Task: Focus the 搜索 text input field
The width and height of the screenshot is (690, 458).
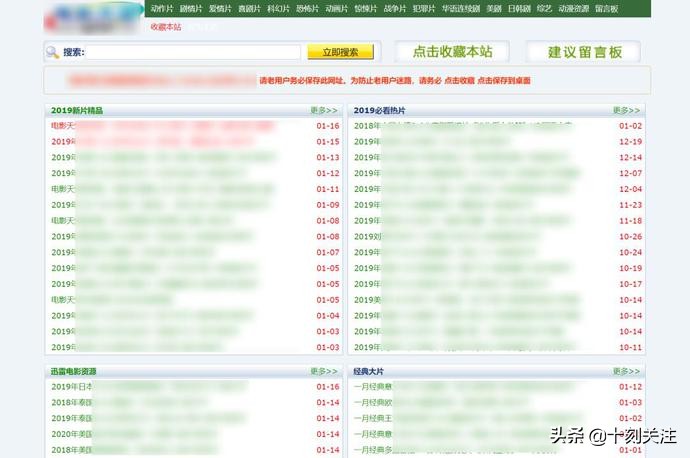Action: click(x=193, y=52)
